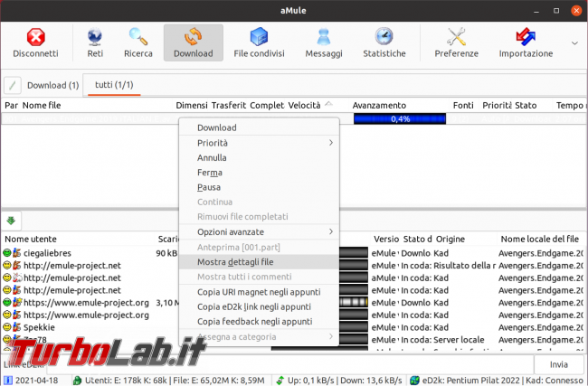Click the client icon beside Spekkie
The image size is (588, 386).
point(17,327)
